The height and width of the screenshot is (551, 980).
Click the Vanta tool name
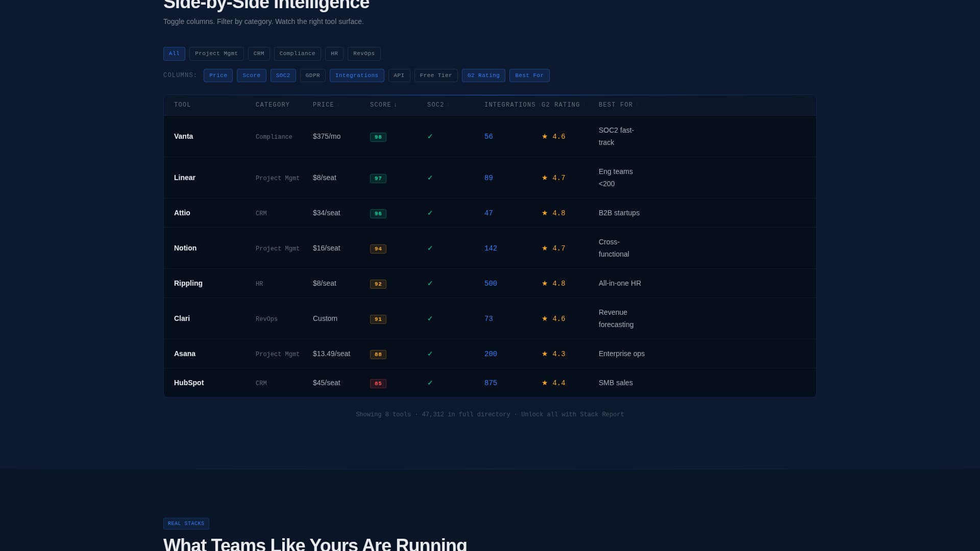coord(183,136)
